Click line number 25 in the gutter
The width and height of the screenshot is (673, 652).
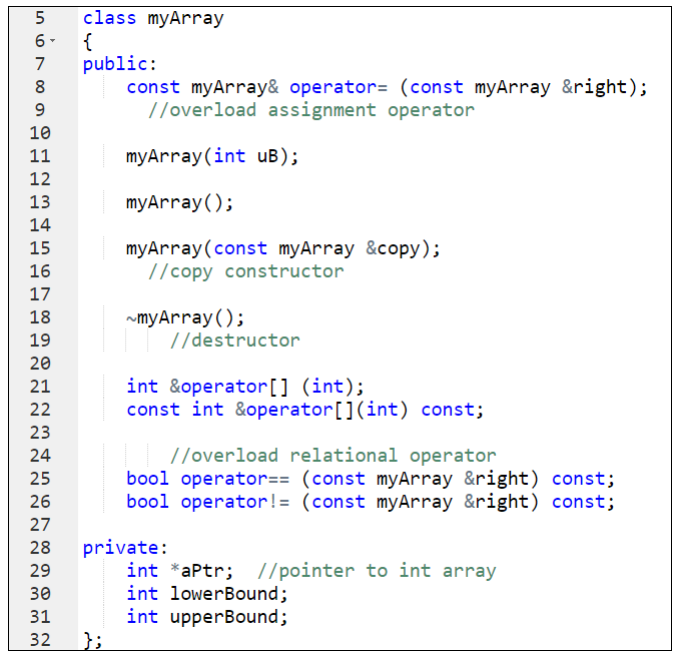click(x=40, y=479)
